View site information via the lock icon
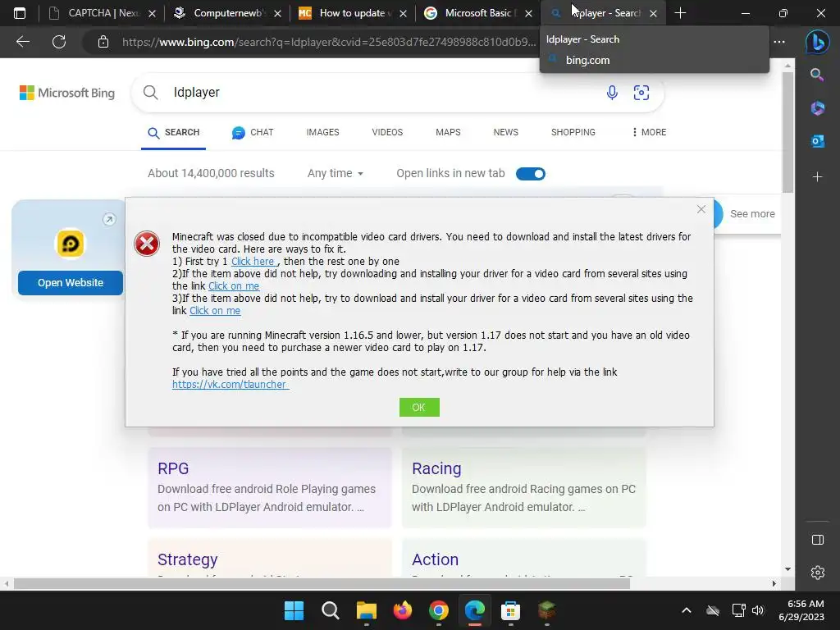 point(103,42)
